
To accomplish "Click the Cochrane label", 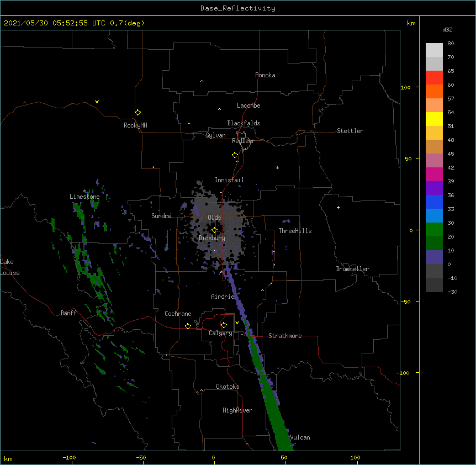I will [x=178, y=314].
